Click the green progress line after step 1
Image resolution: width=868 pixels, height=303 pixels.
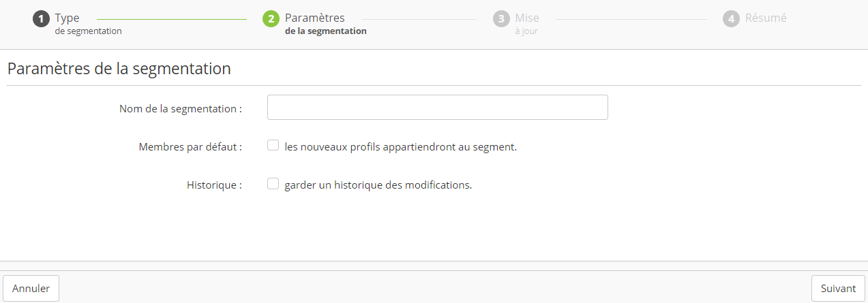coord(172,19)
